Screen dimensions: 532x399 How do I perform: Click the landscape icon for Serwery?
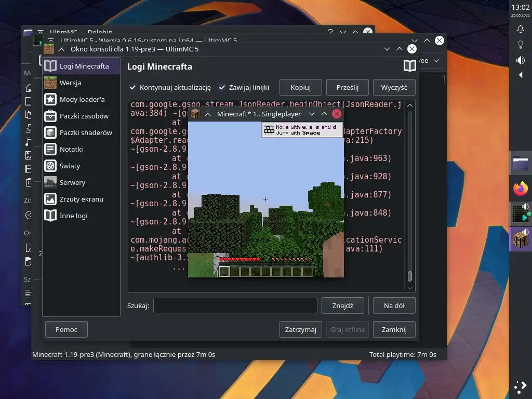50,182
